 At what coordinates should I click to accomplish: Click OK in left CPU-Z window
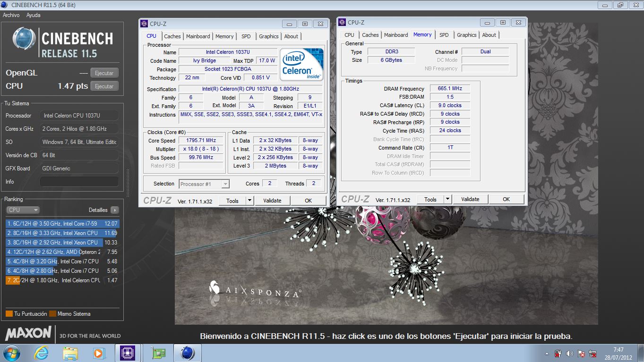[x=309, y=201]
